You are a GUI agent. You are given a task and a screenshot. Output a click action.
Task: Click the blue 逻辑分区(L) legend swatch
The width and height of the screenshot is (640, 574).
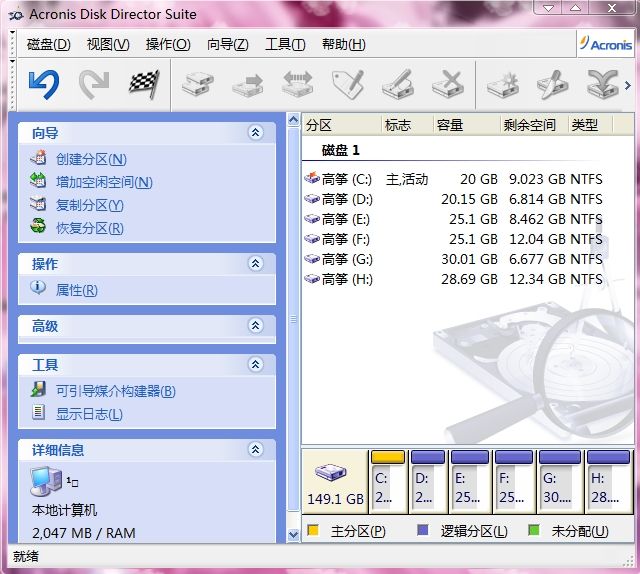[x=422, y=530]
